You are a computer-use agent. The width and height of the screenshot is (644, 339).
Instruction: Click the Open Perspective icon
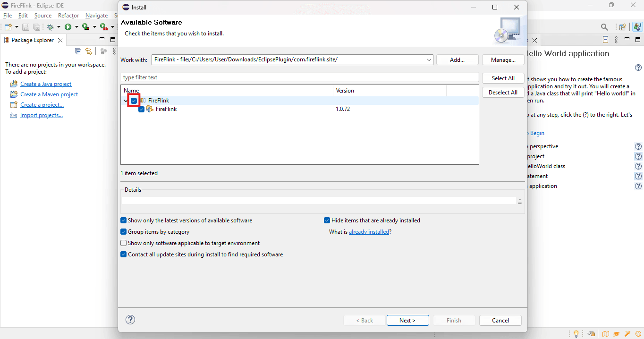[x=623, y=27]
